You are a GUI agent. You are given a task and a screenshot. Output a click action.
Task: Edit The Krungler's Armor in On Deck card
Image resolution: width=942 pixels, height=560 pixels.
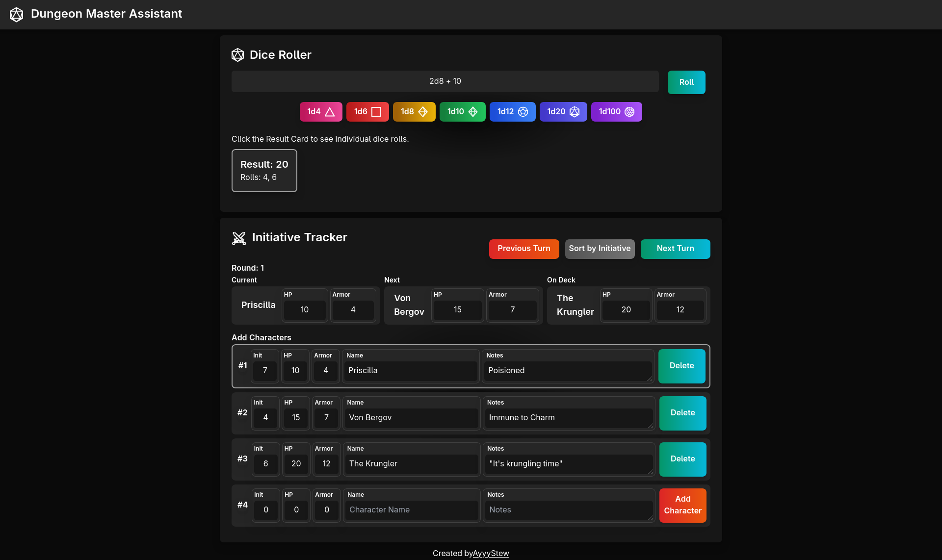pos(680,310)
